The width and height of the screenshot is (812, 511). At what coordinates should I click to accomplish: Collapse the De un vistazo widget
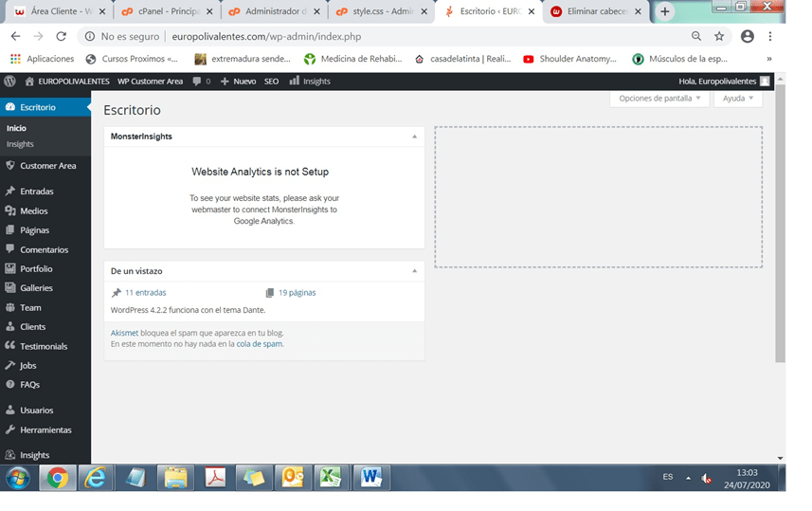[x=414, y=271]
